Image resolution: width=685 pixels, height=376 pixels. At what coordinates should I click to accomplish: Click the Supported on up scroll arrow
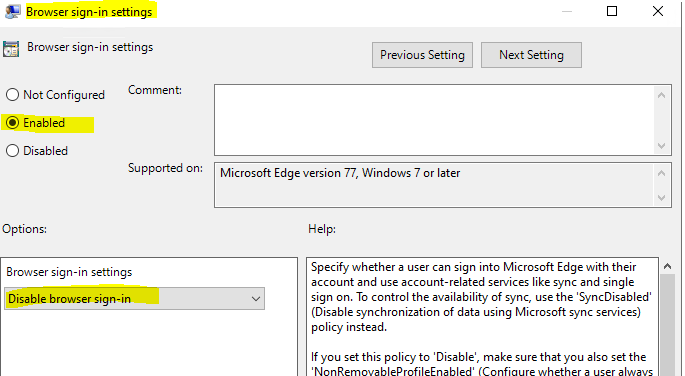(x=661, y=173)
